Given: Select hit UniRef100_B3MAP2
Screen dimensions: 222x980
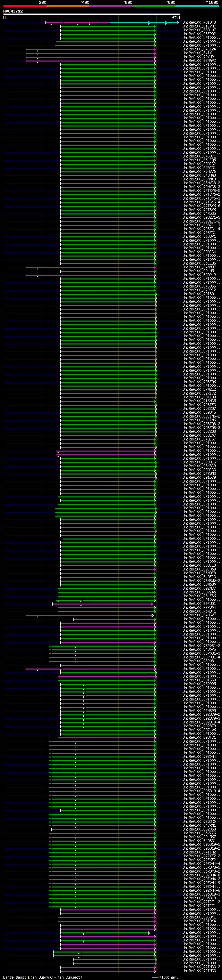Looking at the screenshot, I should [199, 60].
